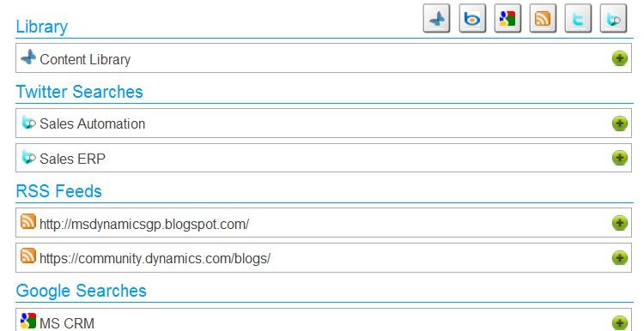Expand the Sales Automation search with plus
The image size is (644, 331).
[620, 123]
